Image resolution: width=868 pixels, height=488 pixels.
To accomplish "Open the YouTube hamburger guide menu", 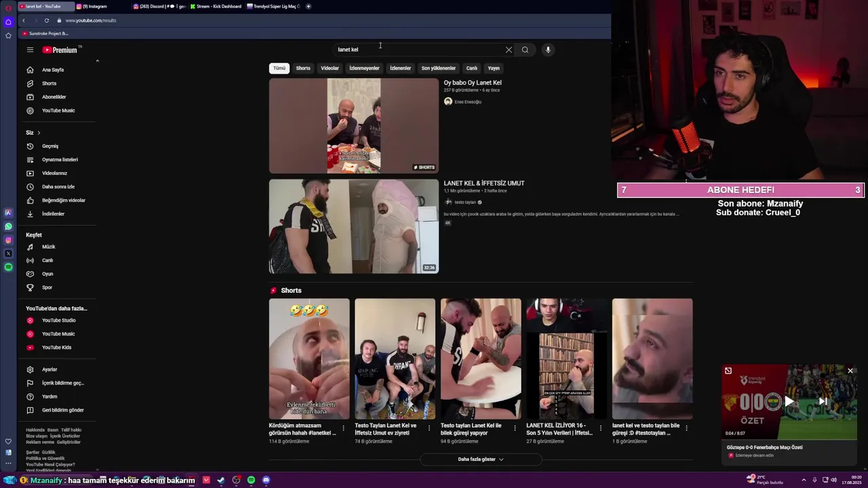I will coord(30,49).
